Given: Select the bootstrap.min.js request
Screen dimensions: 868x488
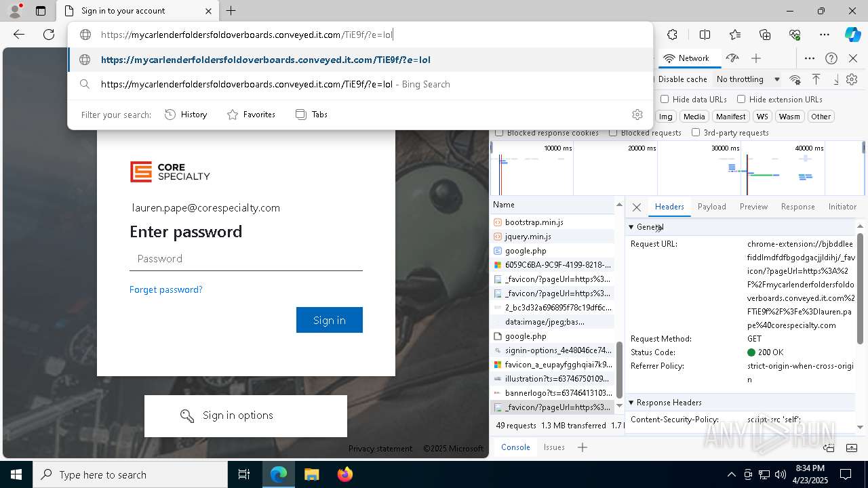Looking at the screenshot, I should 553,222.
